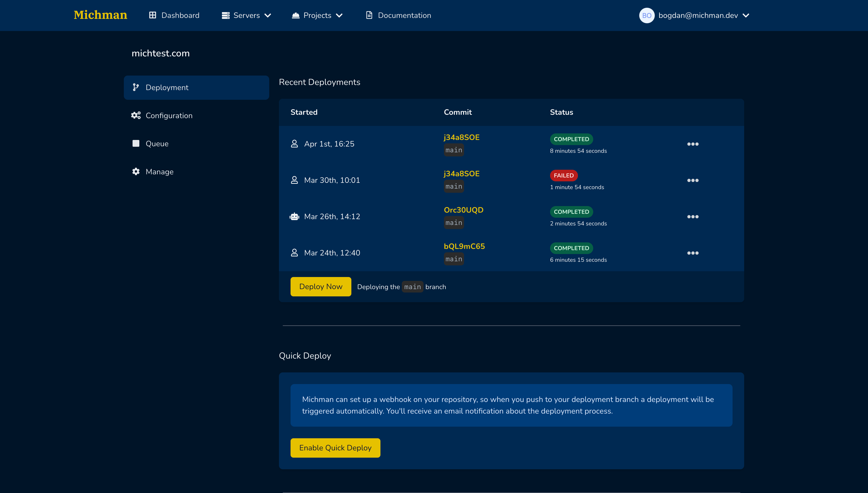Open three-dot menu for Apr 1st deployment
The width and height of the screenshot is (868, 493).
[693, 144]
